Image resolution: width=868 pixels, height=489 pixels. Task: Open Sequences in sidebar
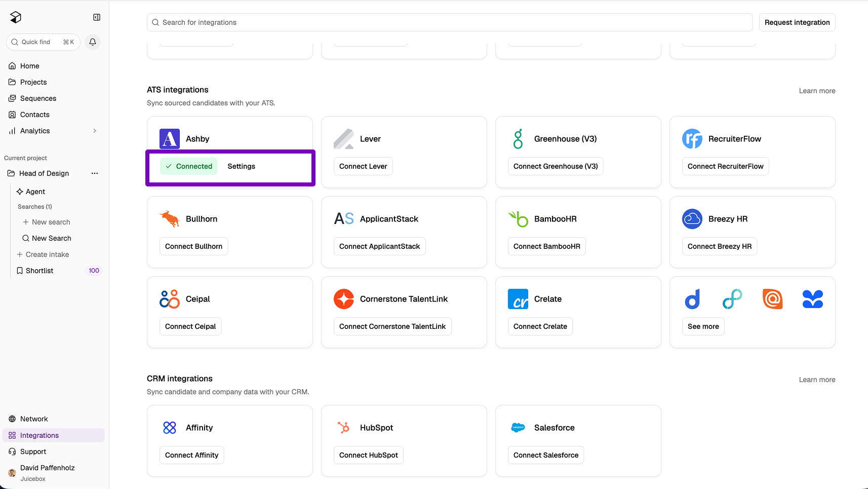(54, 98)
